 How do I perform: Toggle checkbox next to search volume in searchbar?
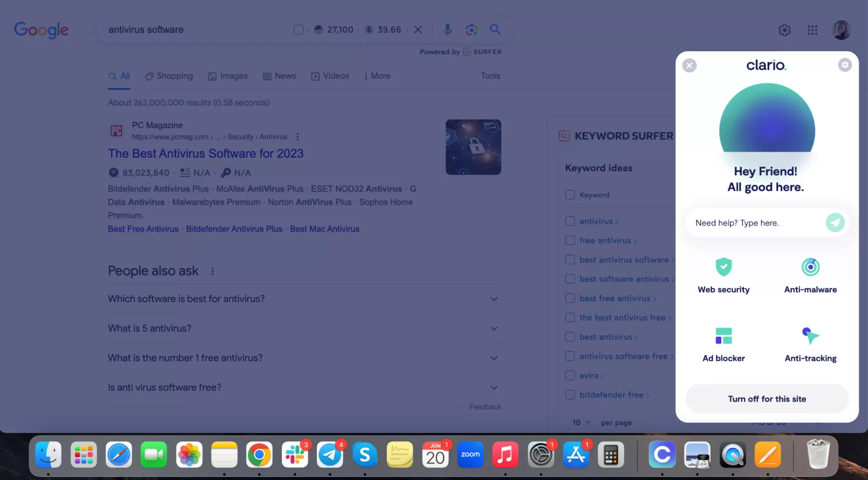pos(298,30)
